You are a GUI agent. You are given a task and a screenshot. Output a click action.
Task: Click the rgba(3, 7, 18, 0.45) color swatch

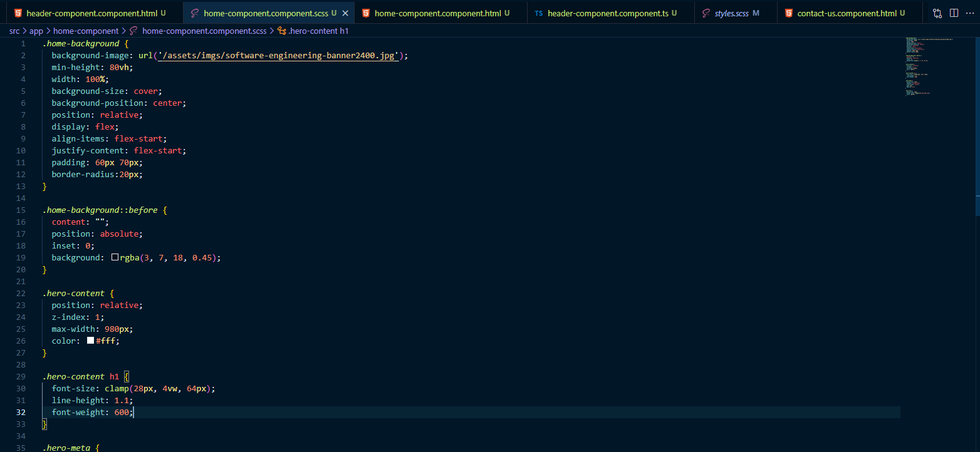[115, 257]
